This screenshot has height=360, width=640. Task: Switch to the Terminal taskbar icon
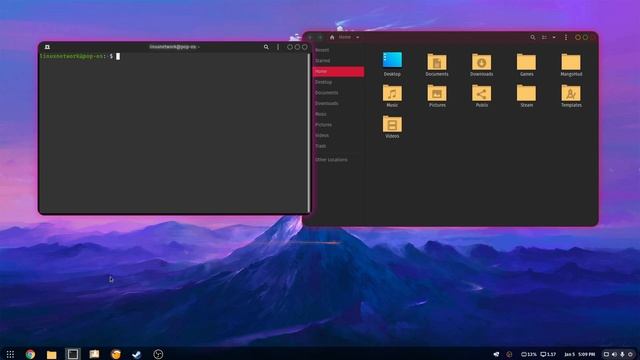(73, 354)
